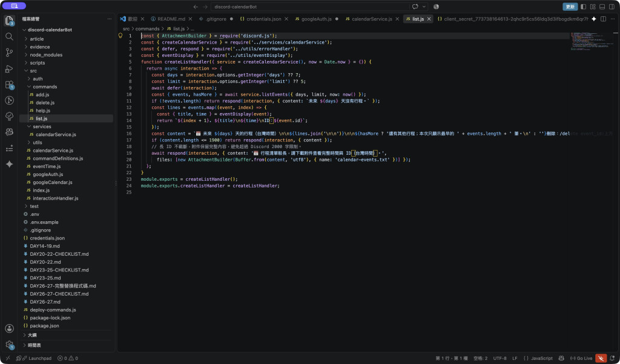Close the list.js editor tab
This screenshot has width=620, height=364.
[x=429, y=19]
